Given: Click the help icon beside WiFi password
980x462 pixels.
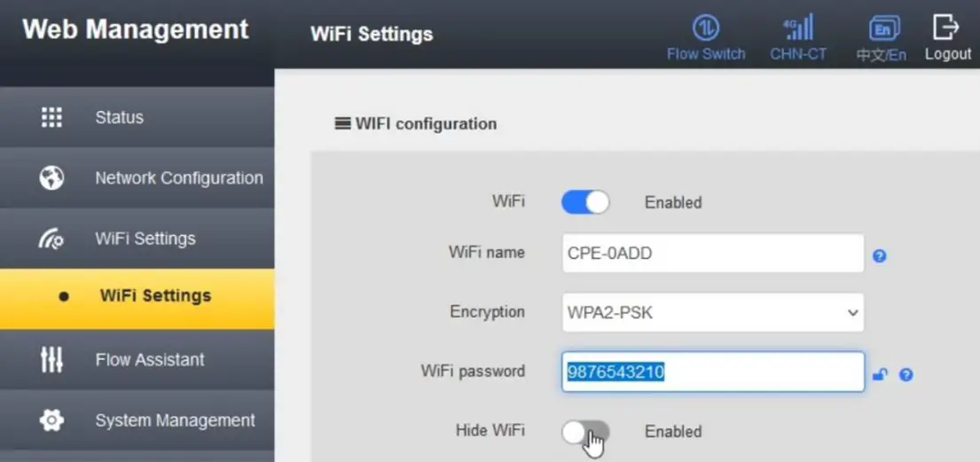Looking at the screenshot, I should coord(906,374).
